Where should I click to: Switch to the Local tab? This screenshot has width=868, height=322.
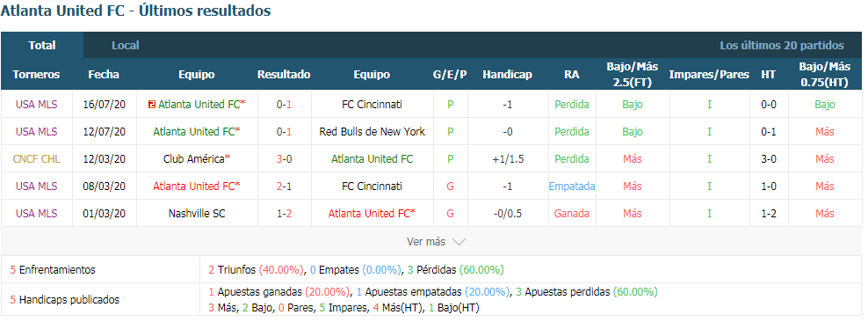click(125, 46)
